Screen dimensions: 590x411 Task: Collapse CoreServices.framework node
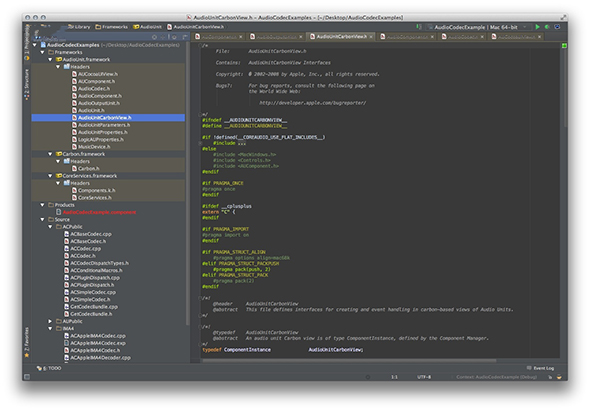coord(50,176)
